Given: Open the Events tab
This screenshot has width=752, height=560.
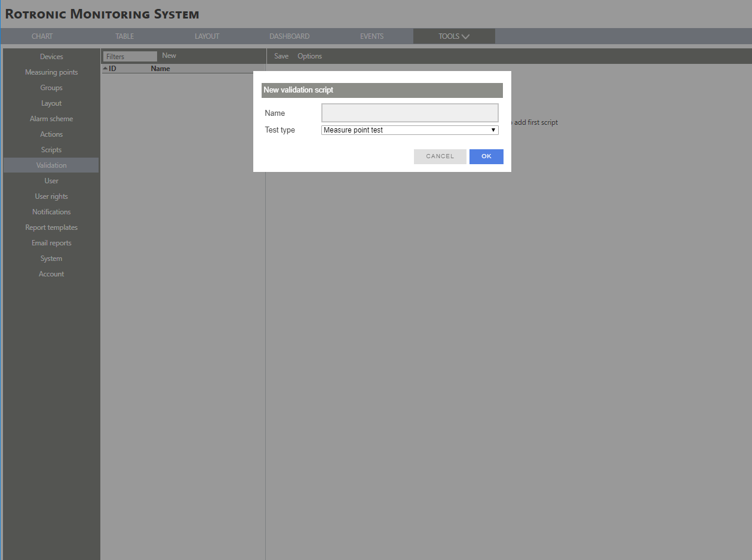Looking at the screenshot, I should (x=372, y=36).
